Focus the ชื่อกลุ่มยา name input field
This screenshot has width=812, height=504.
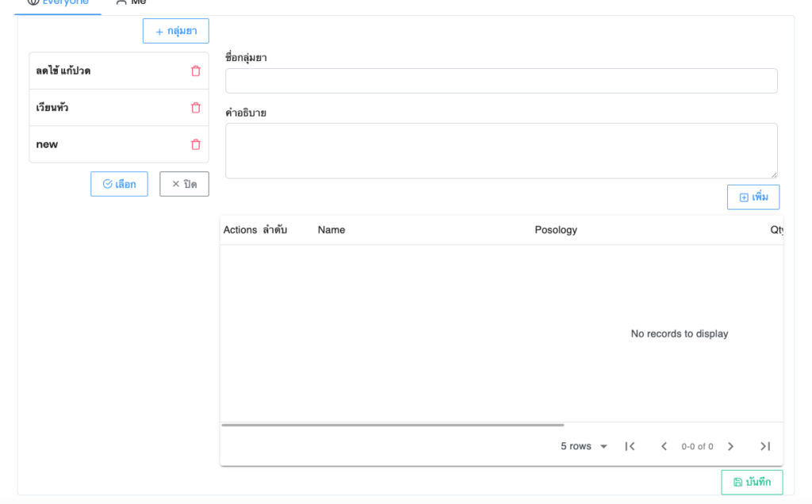[501, 81]
